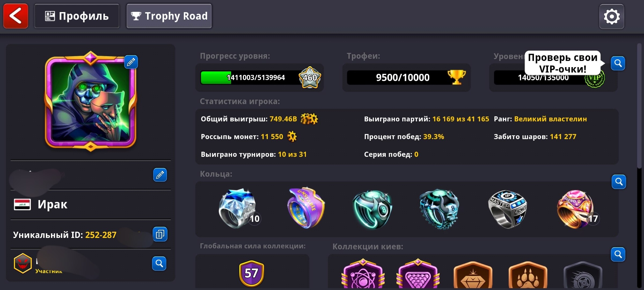The width and height of the screenshot is (644, 290).
Task: Switch to the Профиль tab
Action: pyautogui.click(x=77, y=16)
